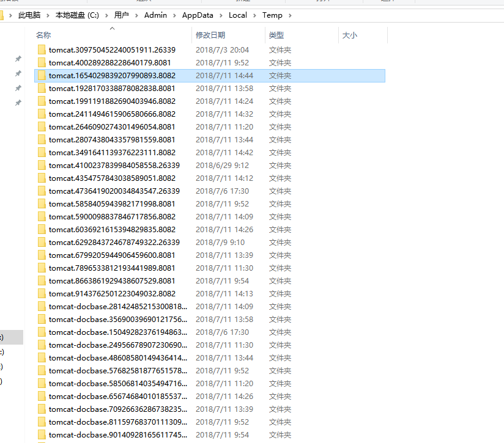
Task: Click folder icon of tomcat.866386192943860752 9.8081
Action: coord(42,281)
